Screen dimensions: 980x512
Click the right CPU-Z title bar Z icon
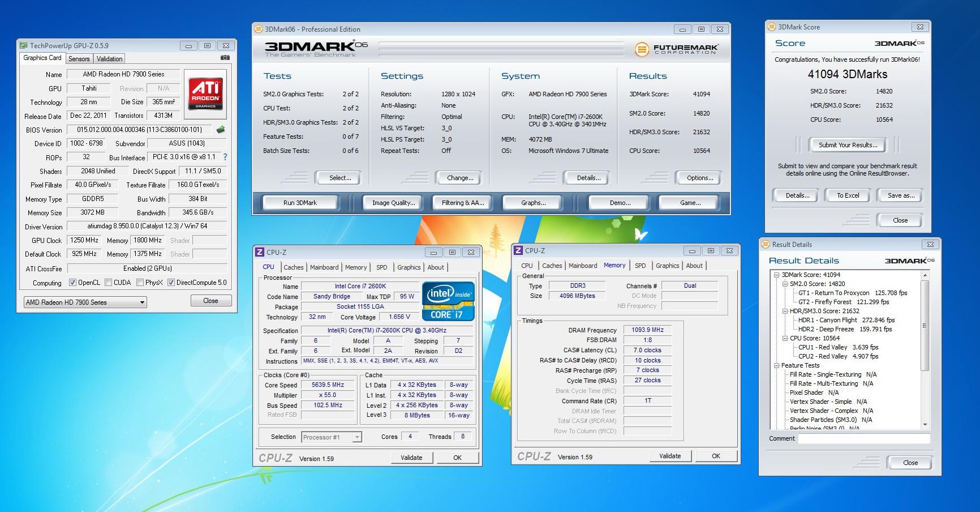pyautogui.click(x=518, y=251)
